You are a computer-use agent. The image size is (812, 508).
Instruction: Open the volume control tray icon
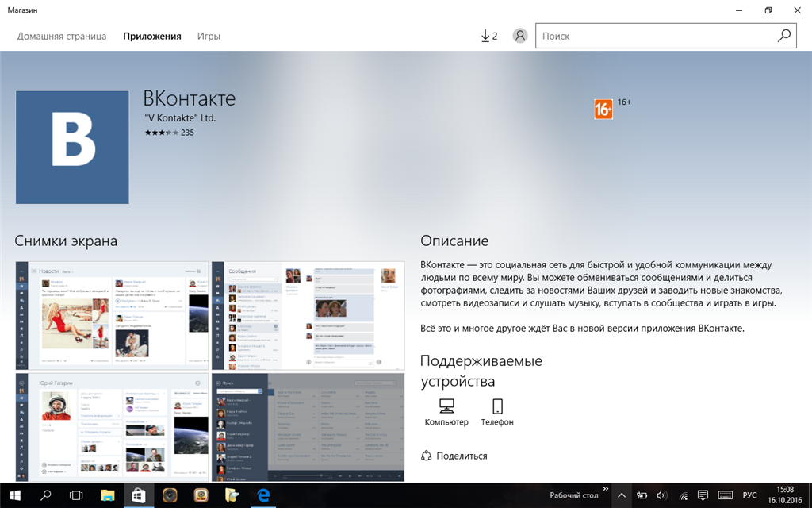tap(662, 495)
